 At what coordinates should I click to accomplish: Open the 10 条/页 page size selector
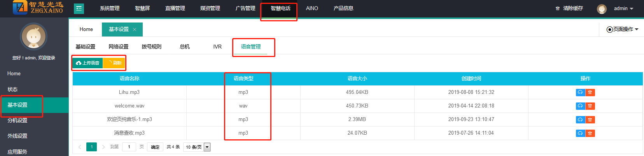[197, 147]
